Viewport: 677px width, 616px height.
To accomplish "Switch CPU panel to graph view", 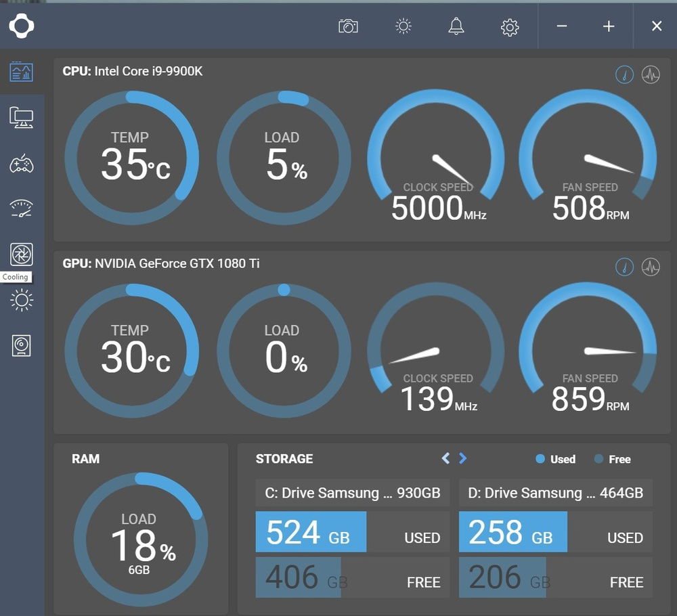I will point(651,74).
